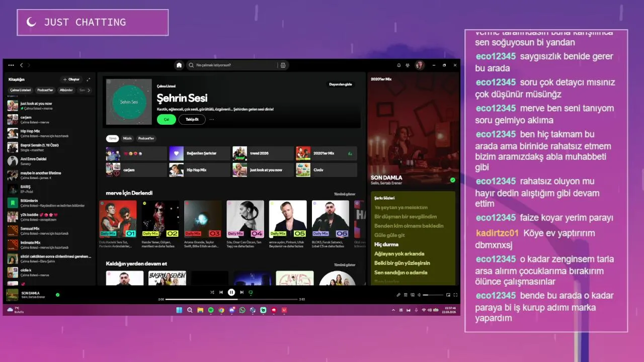Viewport: 644px width, 362px height.
Task: Click lyric line Ağlayan yok arkanda
Action: coord(399,254)
